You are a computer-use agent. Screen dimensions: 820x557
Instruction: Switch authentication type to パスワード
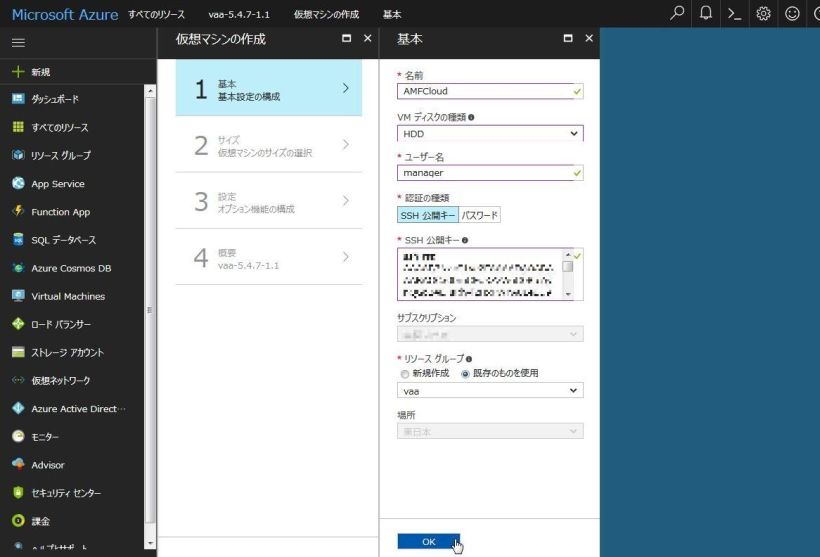[479, 215]
